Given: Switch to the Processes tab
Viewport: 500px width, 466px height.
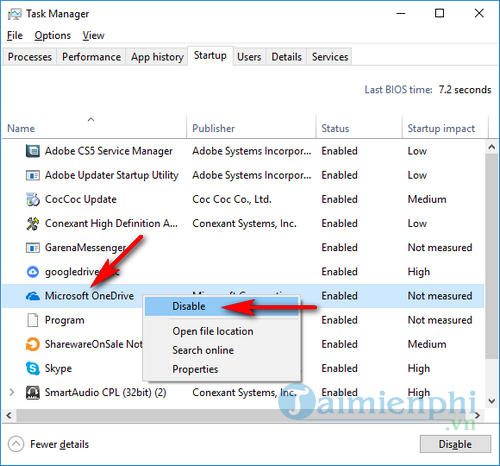Looking at the screenshot, I should [x=30, y=57].
